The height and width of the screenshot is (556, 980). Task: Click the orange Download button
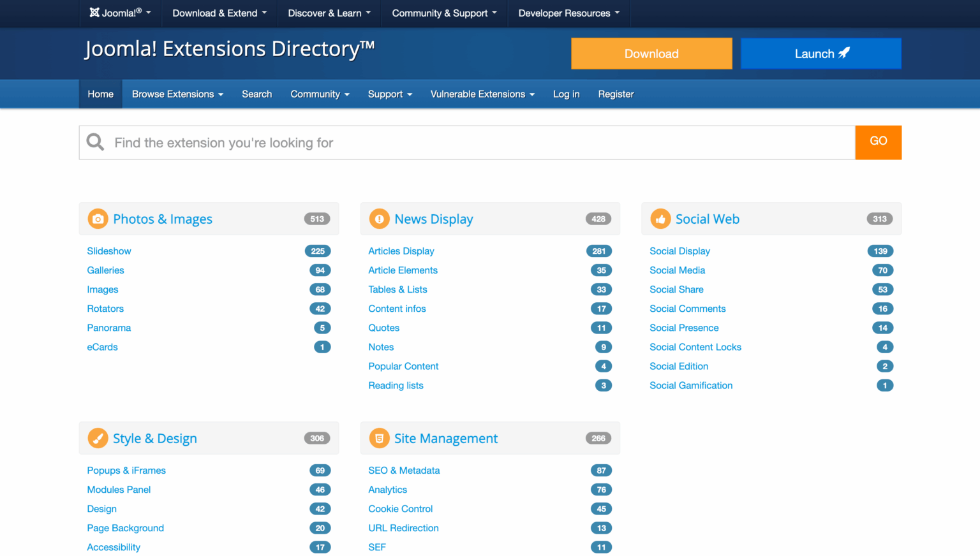[651, 53]
